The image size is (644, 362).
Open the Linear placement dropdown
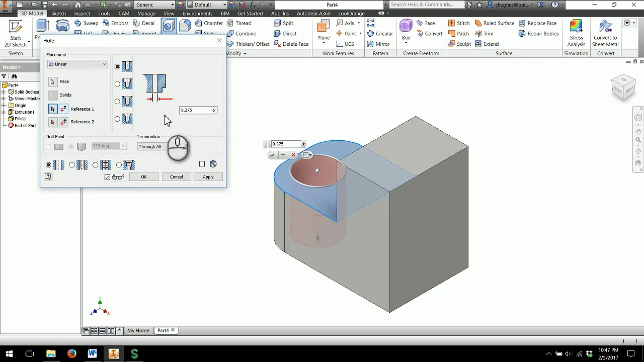[x=77, y=64]
